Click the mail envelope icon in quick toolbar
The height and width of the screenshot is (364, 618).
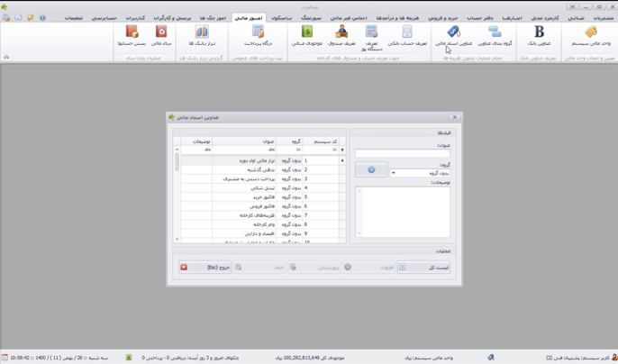(x=18, y=18)
